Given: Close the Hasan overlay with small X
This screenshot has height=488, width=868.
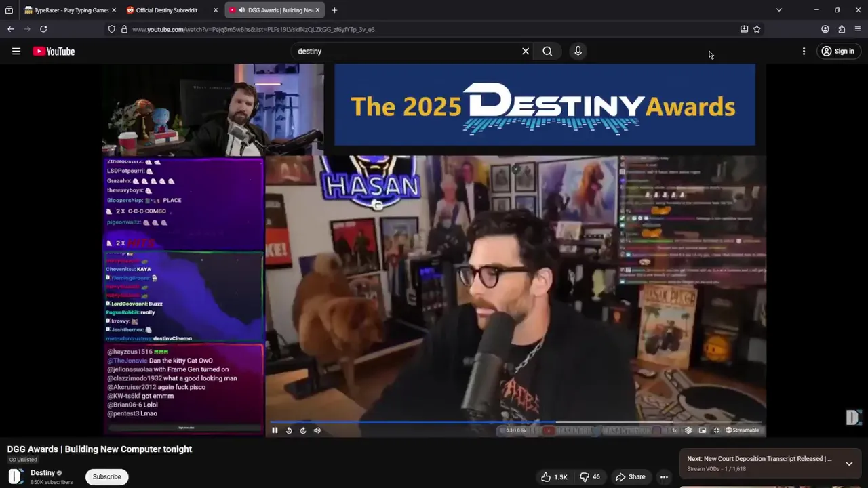Looking at the screenshot, I should pos(516,169).
